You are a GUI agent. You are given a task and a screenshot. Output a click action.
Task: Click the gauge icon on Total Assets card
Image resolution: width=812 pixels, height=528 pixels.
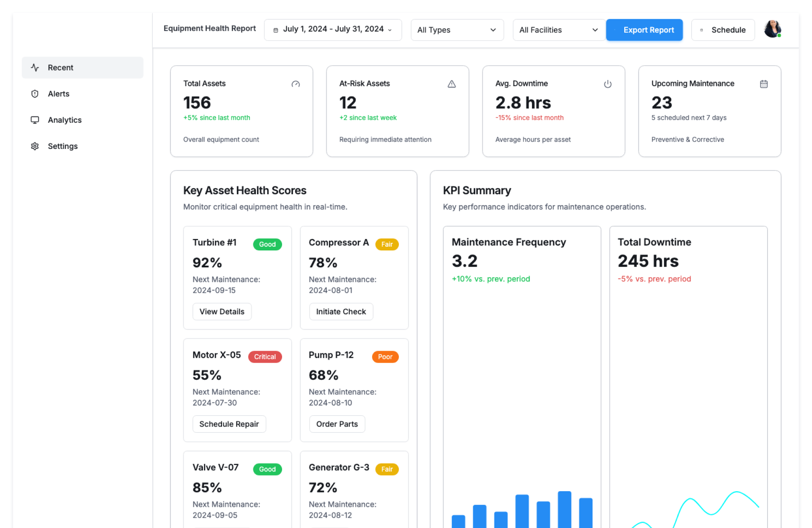[296, 84]
